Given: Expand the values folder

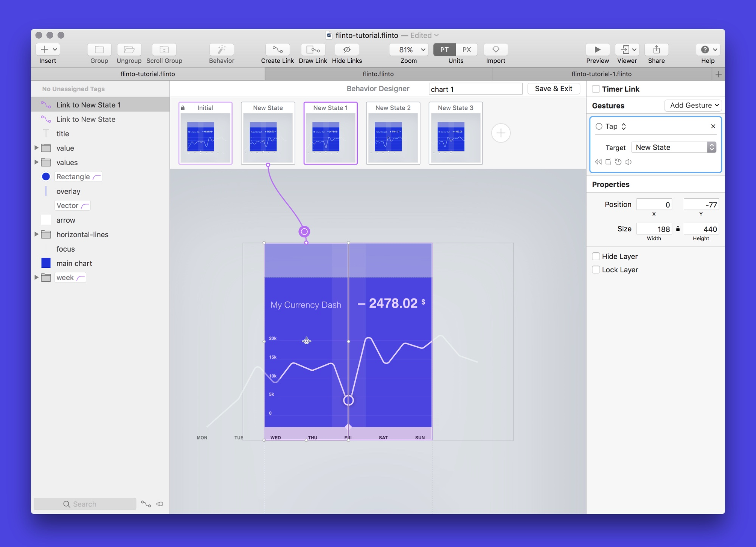Looking at the screenshot, I should 37,162.
